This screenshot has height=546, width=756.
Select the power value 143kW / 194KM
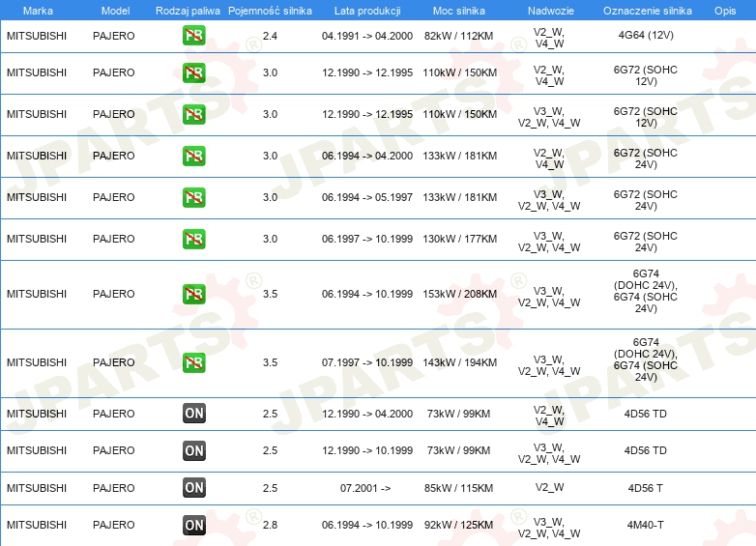459,362
